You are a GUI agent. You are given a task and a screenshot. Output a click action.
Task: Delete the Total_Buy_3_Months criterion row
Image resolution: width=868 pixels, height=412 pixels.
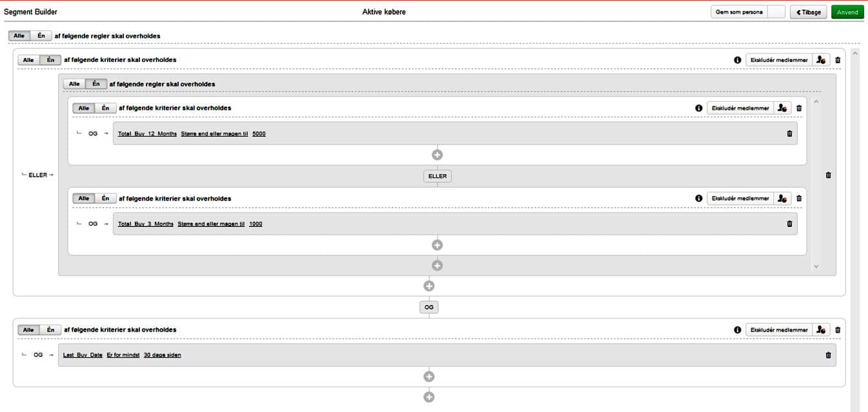tap(789, 224)
